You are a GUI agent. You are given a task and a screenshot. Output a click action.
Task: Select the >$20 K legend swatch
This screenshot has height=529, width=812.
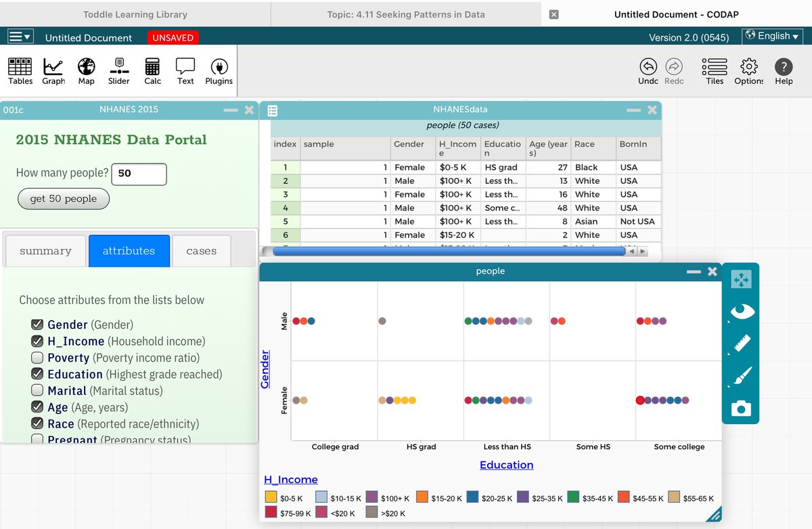click(371, 513)
